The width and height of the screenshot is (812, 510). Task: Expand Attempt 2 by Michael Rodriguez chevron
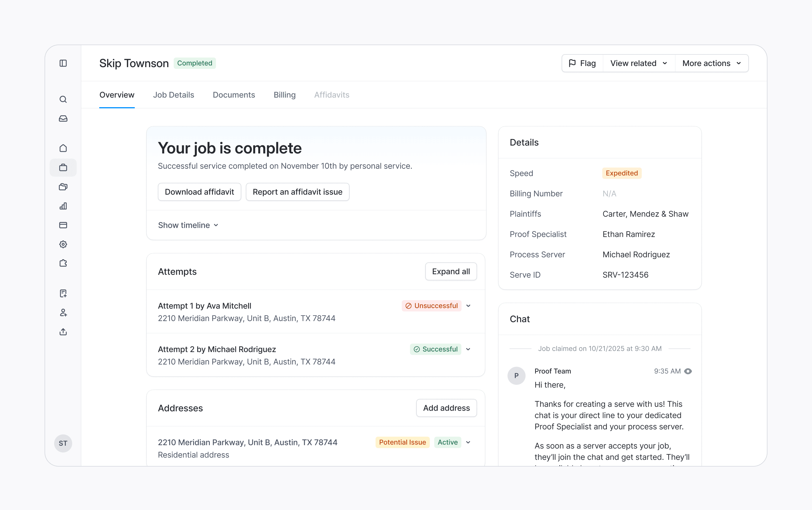(x=468, y=349)
